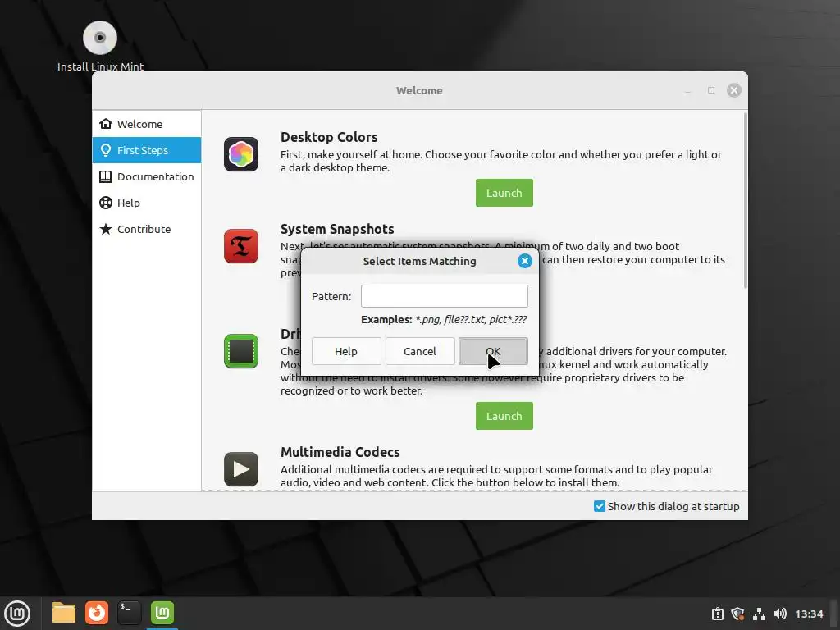Launch Desktop Colors

point(504,193)
